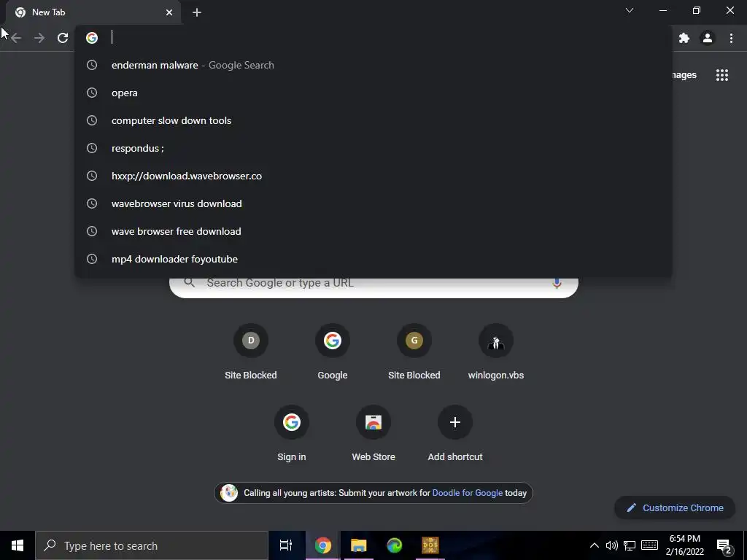Open the Chrome three-dot menu

coord(731,38)
